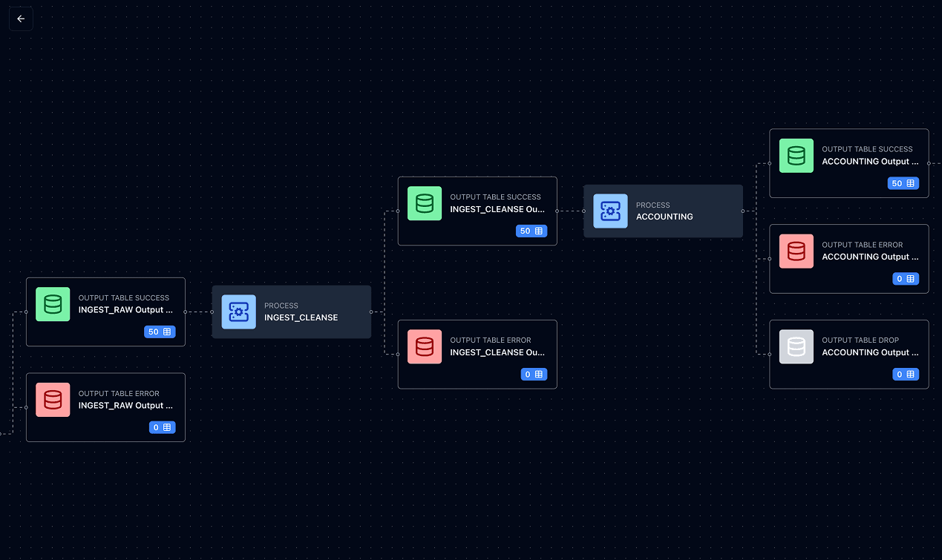The height and width of the screenshot is (560, 942).
Task: Open the 0 rows badge on ACCOUNTING error table
Action: pyautogui.click(x=906, y=279)
